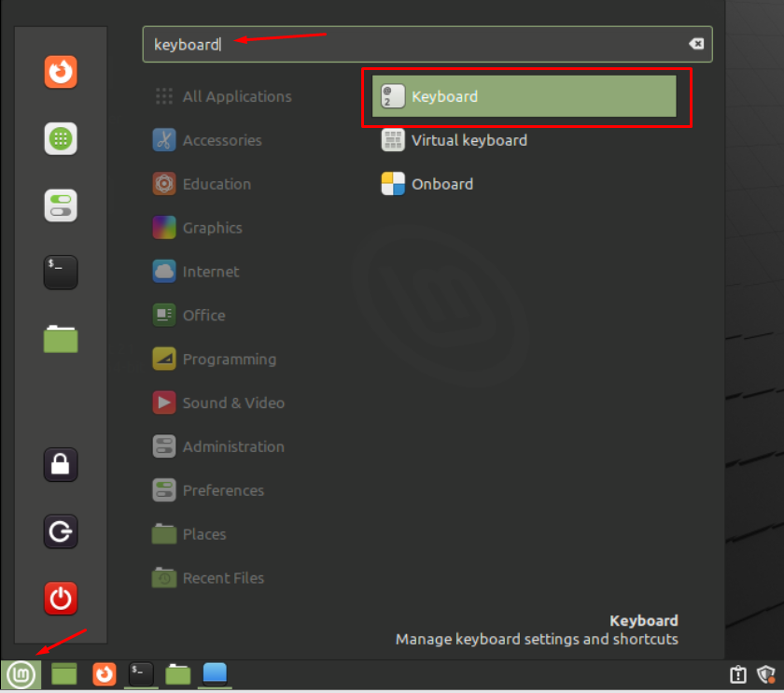Select the Education category

coord(203,184)
